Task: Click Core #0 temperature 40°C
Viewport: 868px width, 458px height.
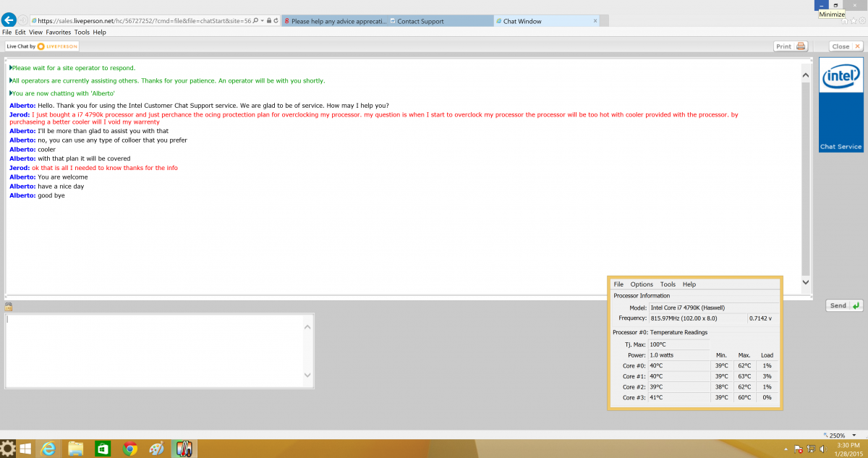Action: (x=679, y=366)
